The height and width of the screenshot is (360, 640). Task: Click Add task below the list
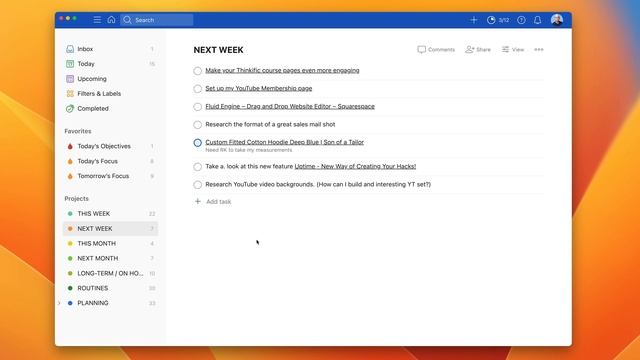(213, 201)
